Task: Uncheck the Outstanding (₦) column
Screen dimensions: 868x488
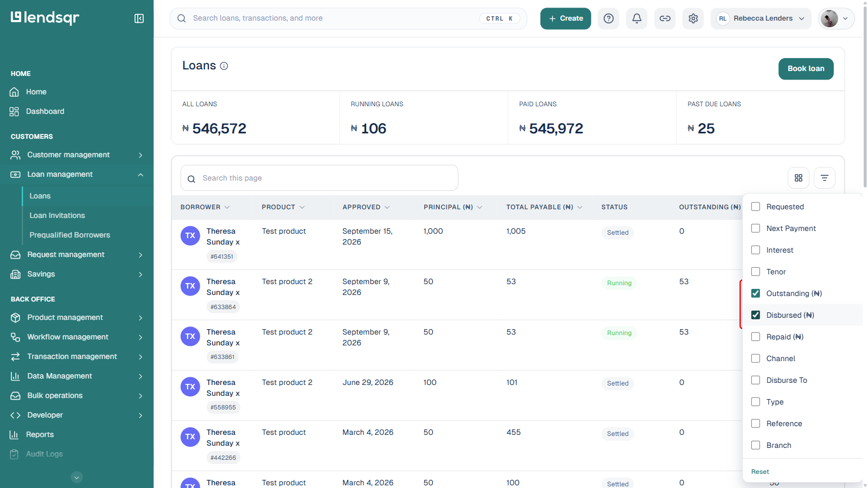Action: tap(756, 293)
